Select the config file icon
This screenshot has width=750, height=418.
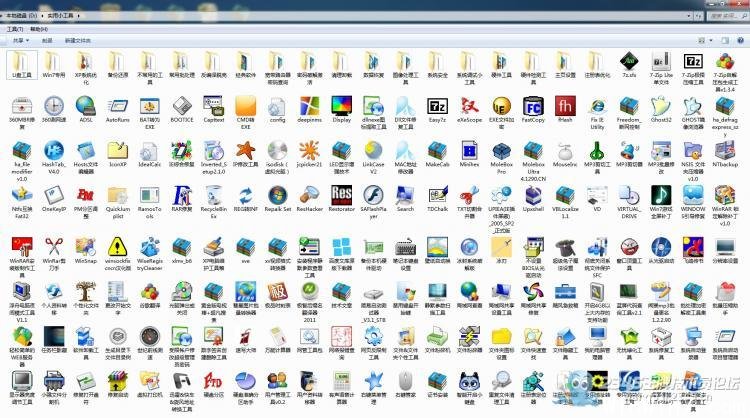click(277, 106)
